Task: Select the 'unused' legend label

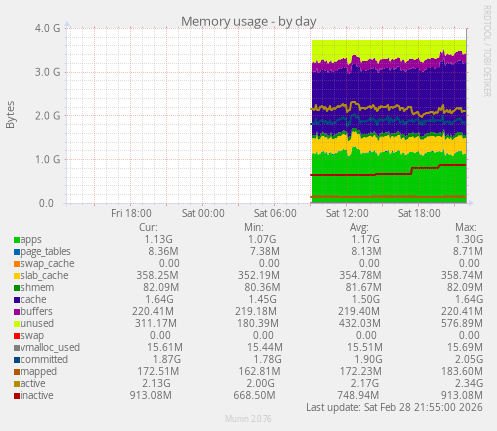Action: [37, 323]
